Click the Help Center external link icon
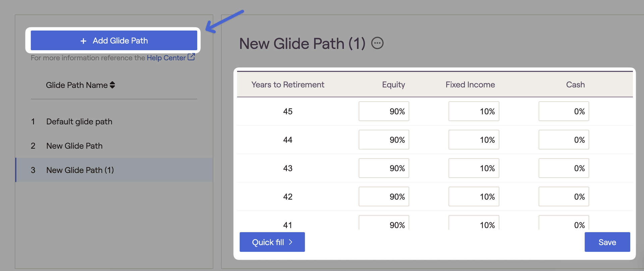Image resolution: width=644 pixels, height=271 pixels. point(191,57)
